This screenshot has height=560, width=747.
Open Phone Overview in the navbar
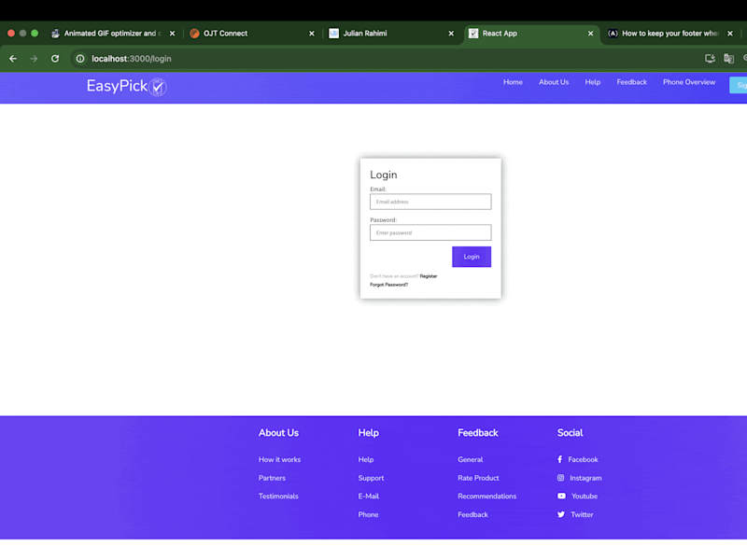(689, 82)
